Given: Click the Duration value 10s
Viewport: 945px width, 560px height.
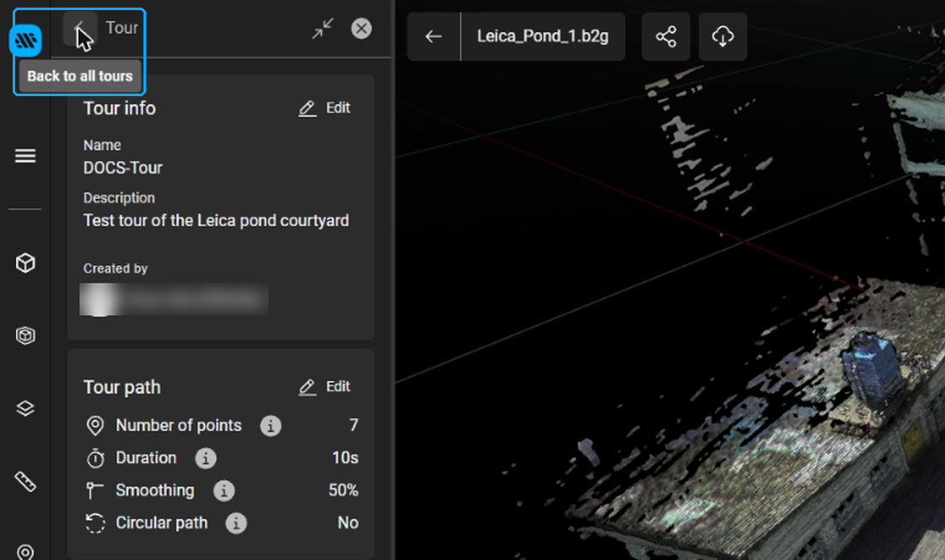Looking at the screenshot, I should click(x=345, y=458).
